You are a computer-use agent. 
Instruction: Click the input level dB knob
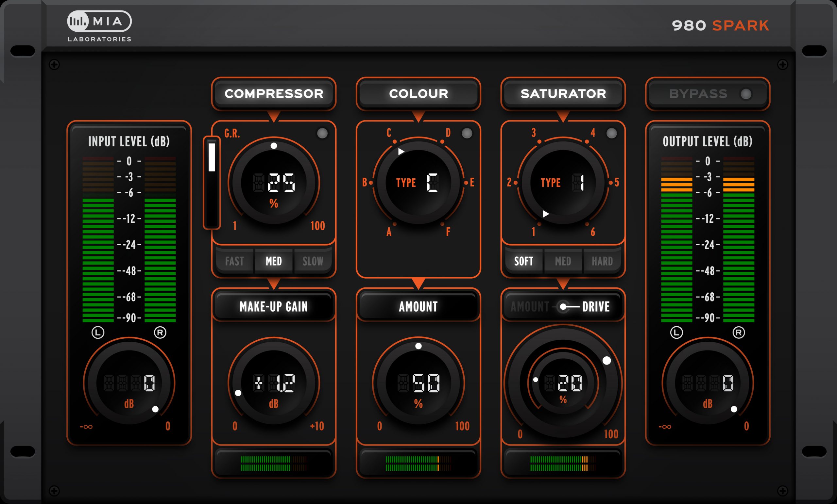(129, 383)
